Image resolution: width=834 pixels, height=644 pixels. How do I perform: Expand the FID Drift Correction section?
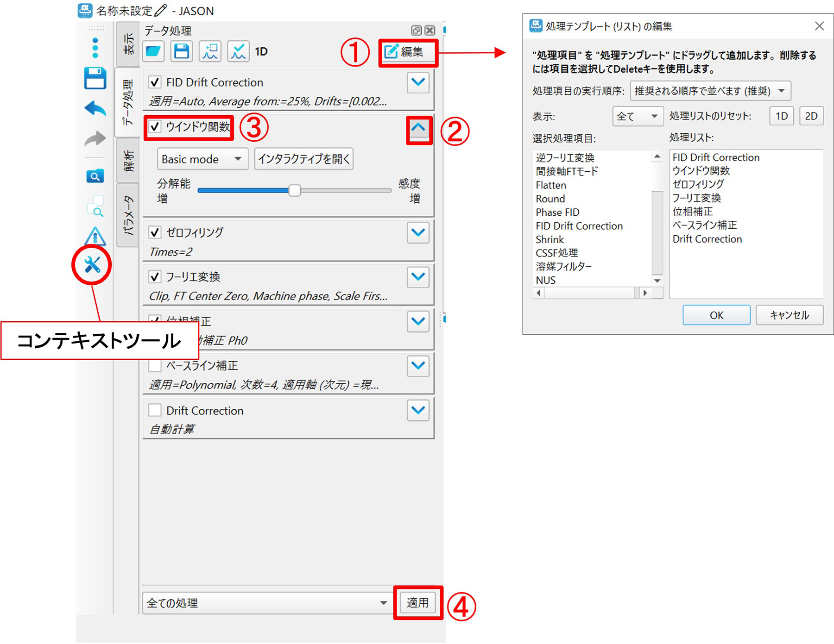418,82
